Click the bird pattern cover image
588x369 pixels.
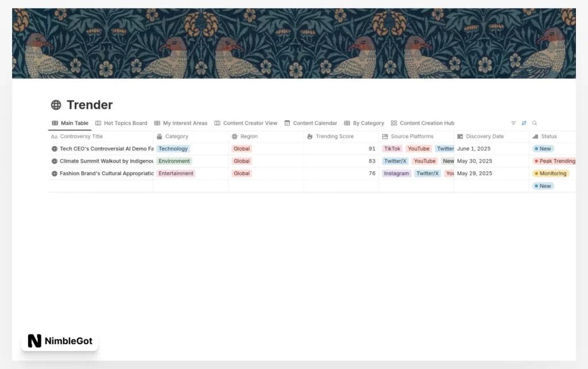click(294, 43)
